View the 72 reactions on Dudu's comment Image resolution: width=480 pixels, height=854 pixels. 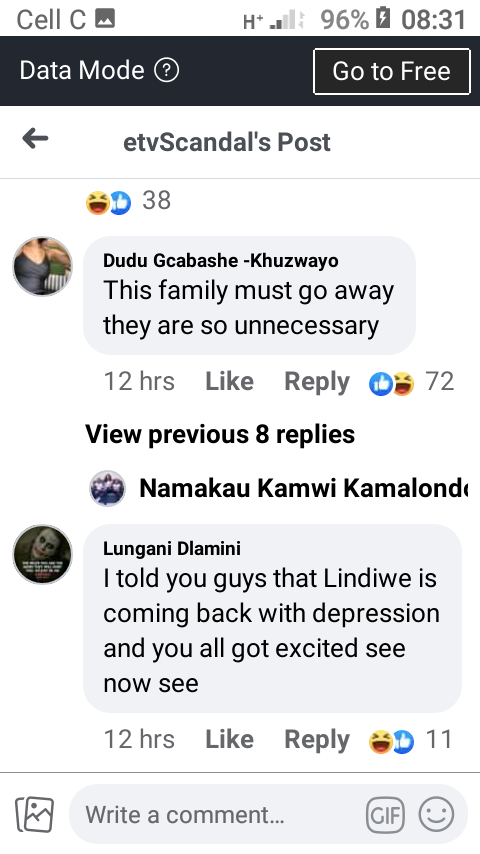(411, 382)
